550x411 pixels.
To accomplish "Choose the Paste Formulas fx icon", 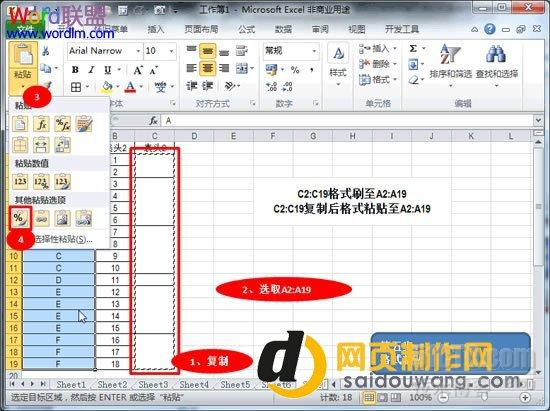I will coord(41,124).
